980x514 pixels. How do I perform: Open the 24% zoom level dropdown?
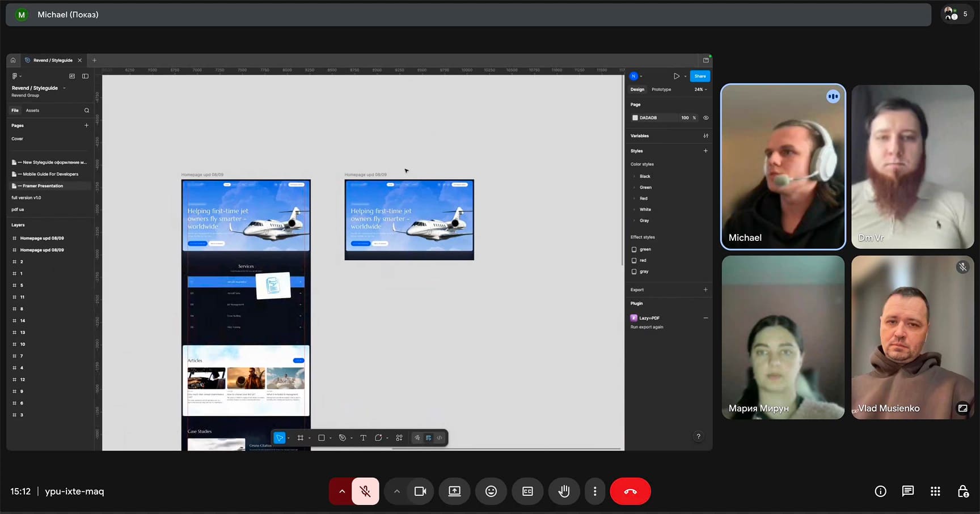pyautogui.click(x=700, y=90)
